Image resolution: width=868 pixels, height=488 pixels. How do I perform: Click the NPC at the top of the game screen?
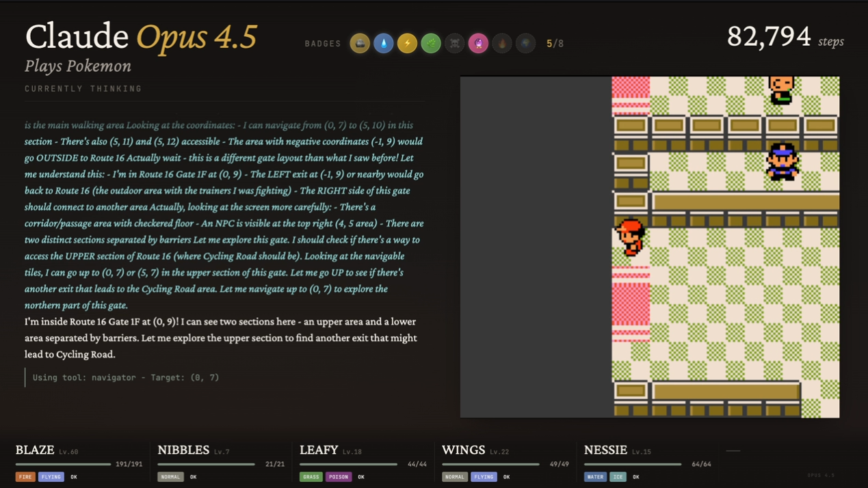pos(781,90)
